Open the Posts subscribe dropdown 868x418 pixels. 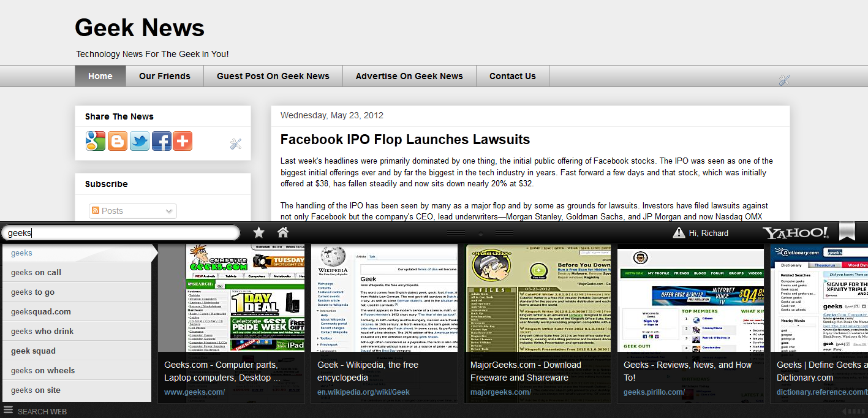132,210
